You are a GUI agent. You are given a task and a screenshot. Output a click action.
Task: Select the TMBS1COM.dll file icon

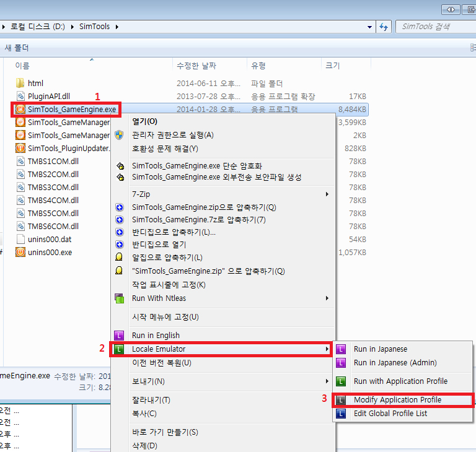(20, 161)
